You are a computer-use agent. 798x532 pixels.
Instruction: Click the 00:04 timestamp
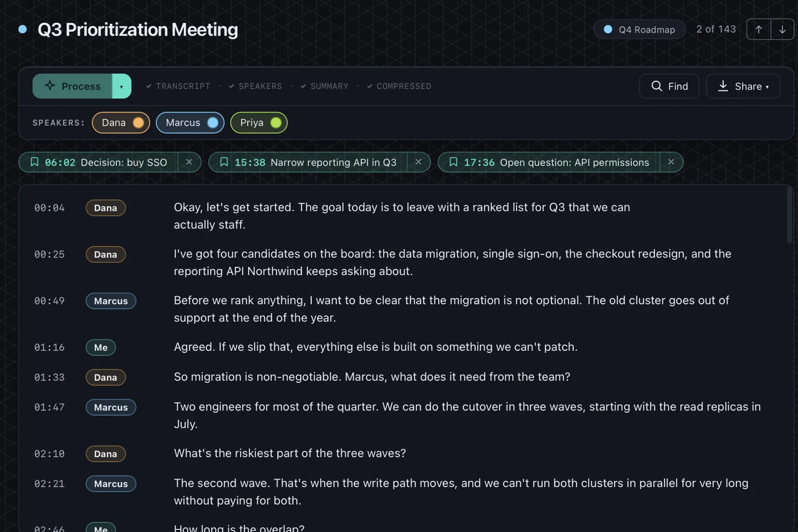pyautogui.click(x=49, y=208)
